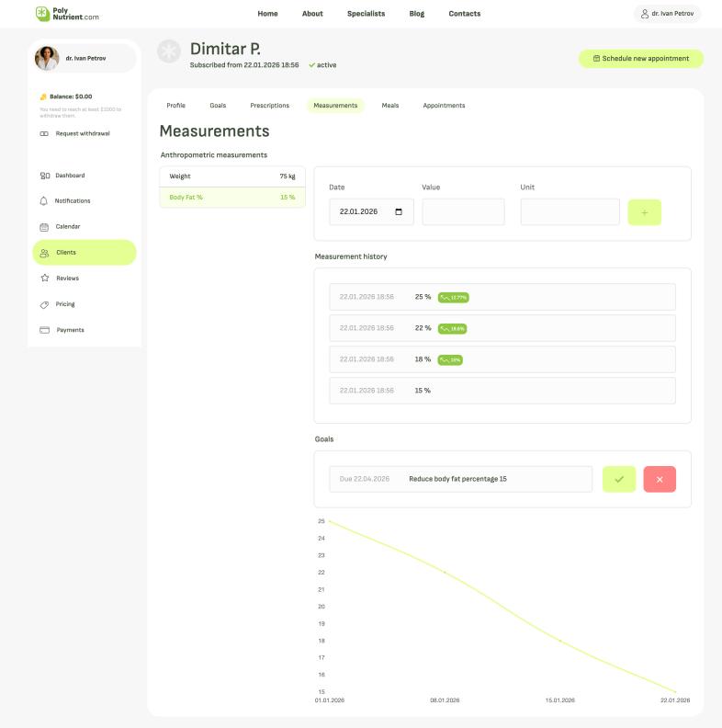Viewport: 722px width, 728px height.
Task: Dismiss the goal with the red X button
Action: click(660, 479)
